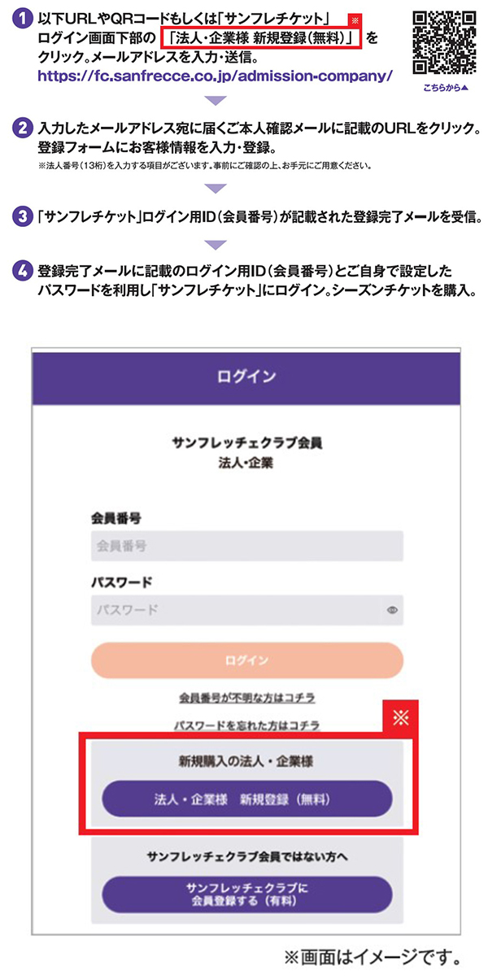Click the password visibility eye icon
The image size is (488, 980).
pyautogui.click(x=391, y=609)
